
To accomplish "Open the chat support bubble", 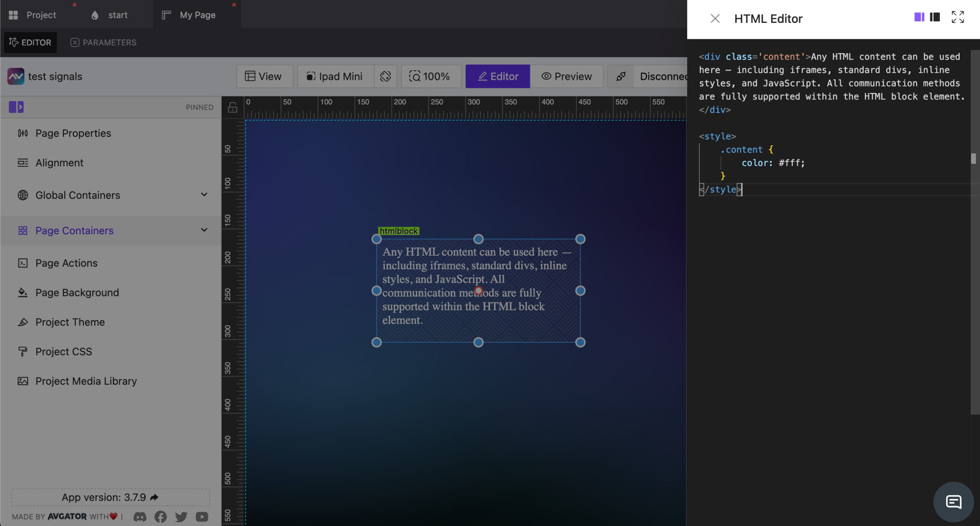I will coord(953,502).
